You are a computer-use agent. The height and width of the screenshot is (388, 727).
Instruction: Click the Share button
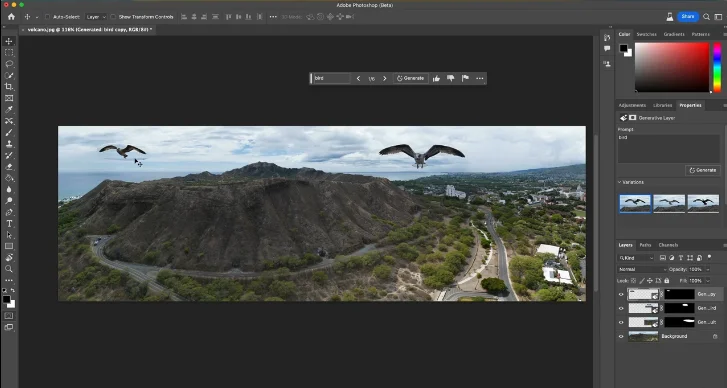pos(688,17)
